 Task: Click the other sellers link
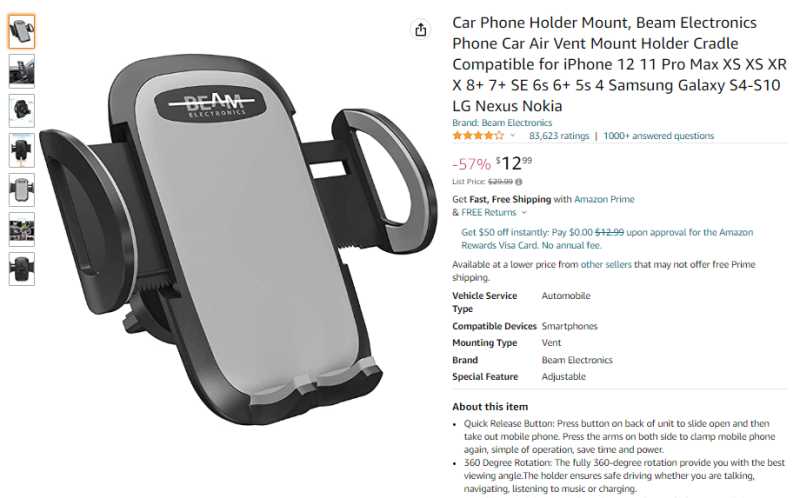point(606,264)
